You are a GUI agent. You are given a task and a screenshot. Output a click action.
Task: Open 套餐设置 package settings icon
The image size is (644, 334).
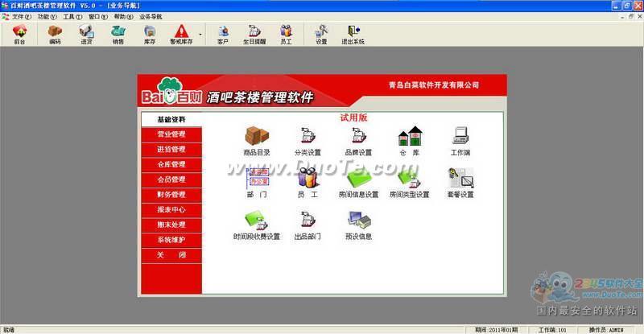click(460, 183)
